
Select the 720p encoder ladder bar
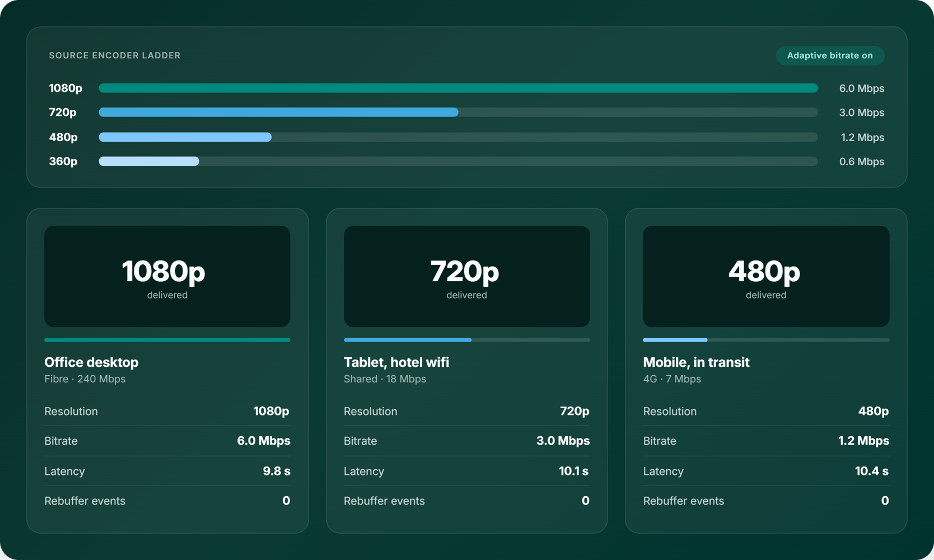point(458,112)
